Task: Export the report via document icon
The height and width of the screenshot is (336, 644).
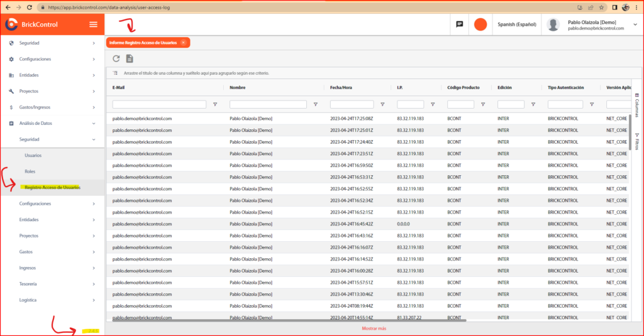Action: pos(130,58)
